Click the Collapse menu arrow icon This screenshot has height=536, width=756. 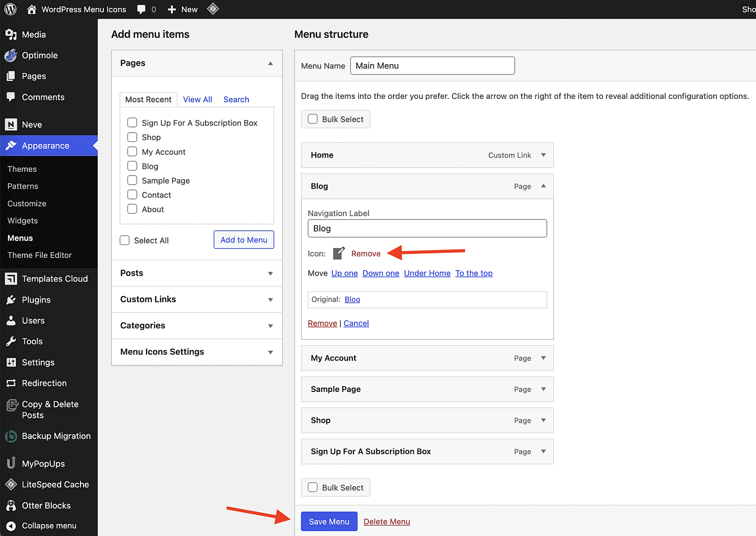click(x=11, y=526)
